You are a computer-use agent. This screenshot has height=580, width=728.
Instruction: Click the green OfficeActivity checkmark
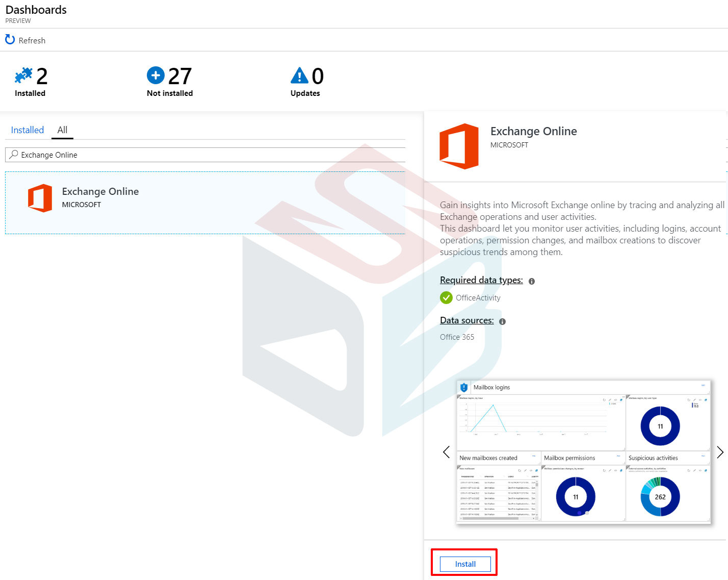446,297
